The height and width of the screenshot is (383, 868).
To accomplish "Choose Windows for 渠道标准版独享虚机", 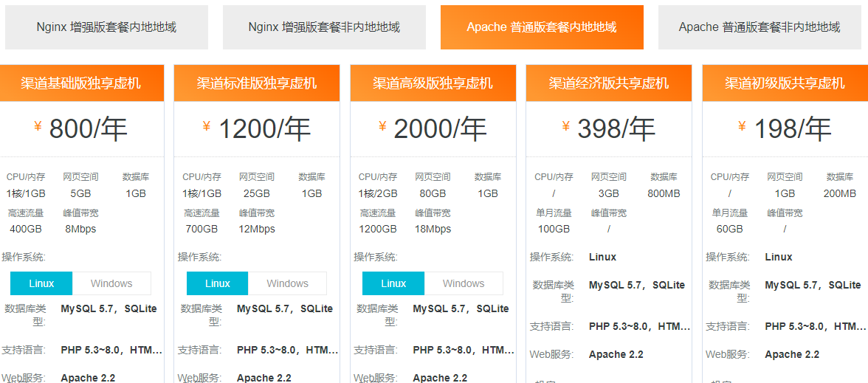I will click(287, 283).
